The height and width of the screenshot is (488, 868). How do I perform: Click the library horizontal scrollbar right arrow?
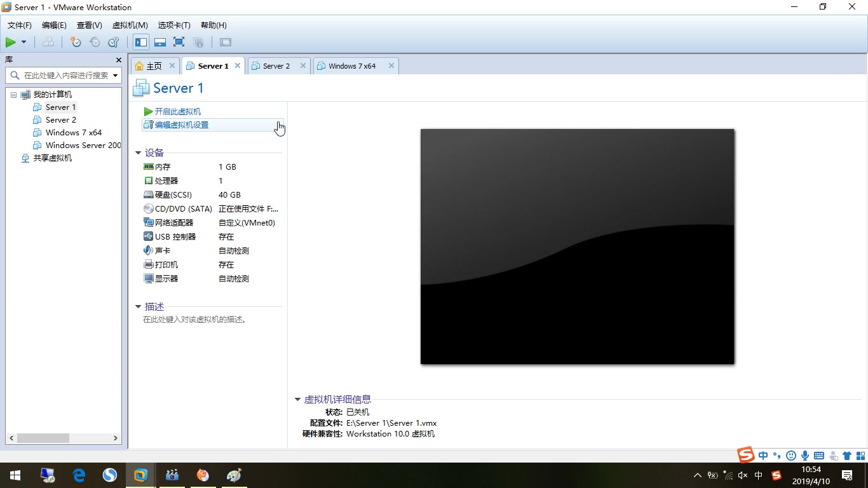(x=116, y=438)
